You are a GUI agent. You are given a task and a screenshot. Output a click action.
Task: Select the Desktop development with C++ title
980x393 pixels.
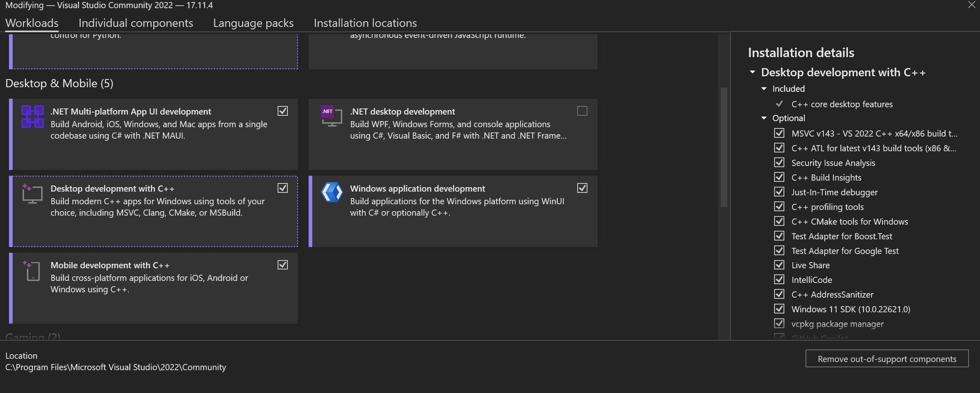point(113,188)
